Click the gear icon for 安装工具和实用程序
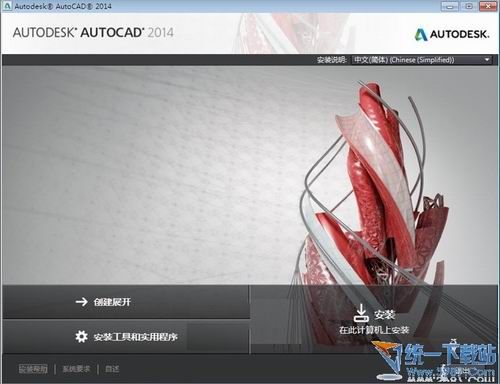Viewport: 500px width, 384px height. pos(81,337)
